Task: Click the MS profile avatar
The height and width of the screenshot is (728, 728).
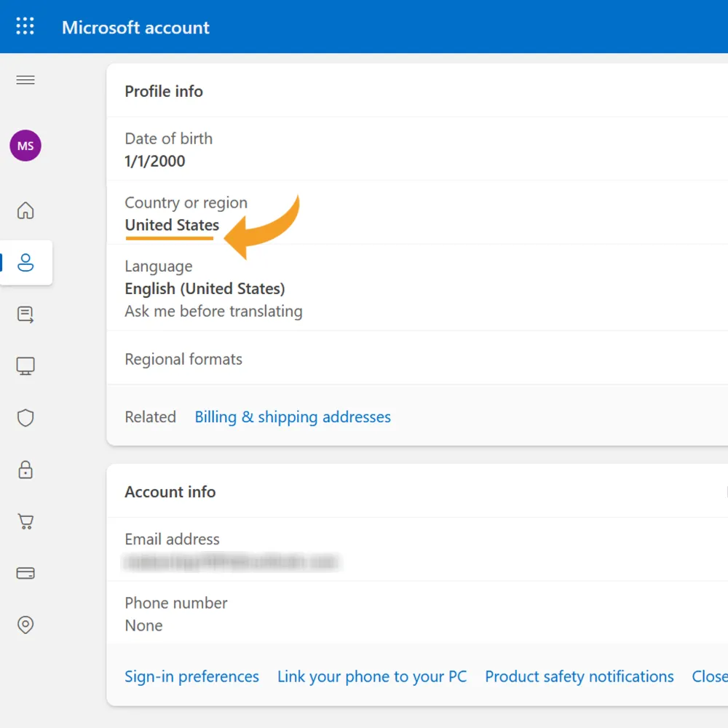Action: point(25,146)
